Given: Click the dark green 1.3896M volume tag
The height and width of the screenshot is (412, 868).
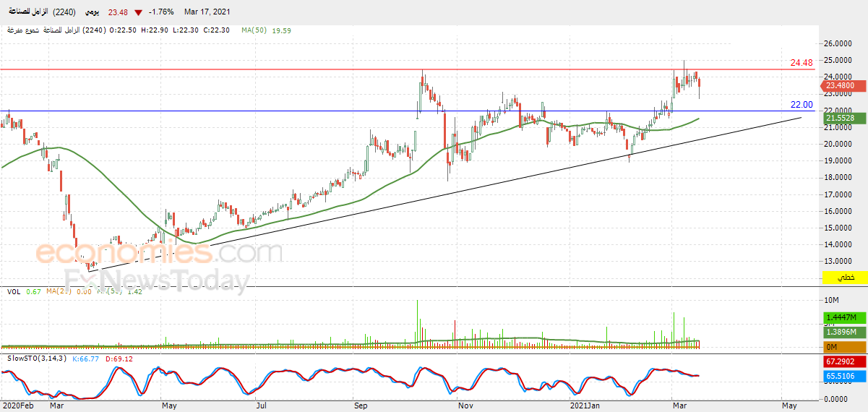Looking at the screenshot, I should (x=844, y=332).
